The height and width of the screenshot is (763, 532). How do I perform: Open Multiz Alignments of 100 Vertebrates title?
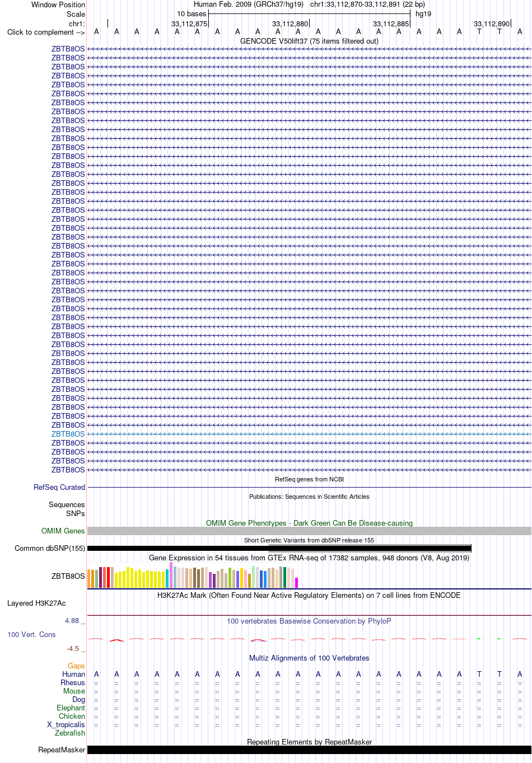point(309,658)
